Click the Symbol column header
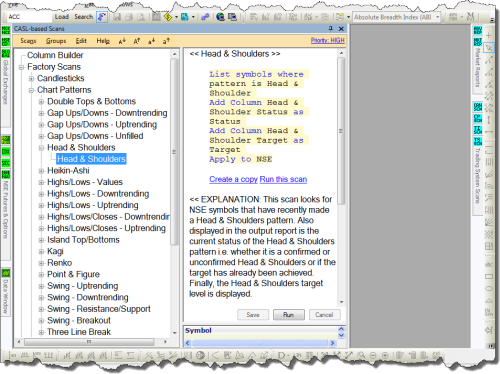The height and width of the screenshot is (374, 500). coord(198,331)
